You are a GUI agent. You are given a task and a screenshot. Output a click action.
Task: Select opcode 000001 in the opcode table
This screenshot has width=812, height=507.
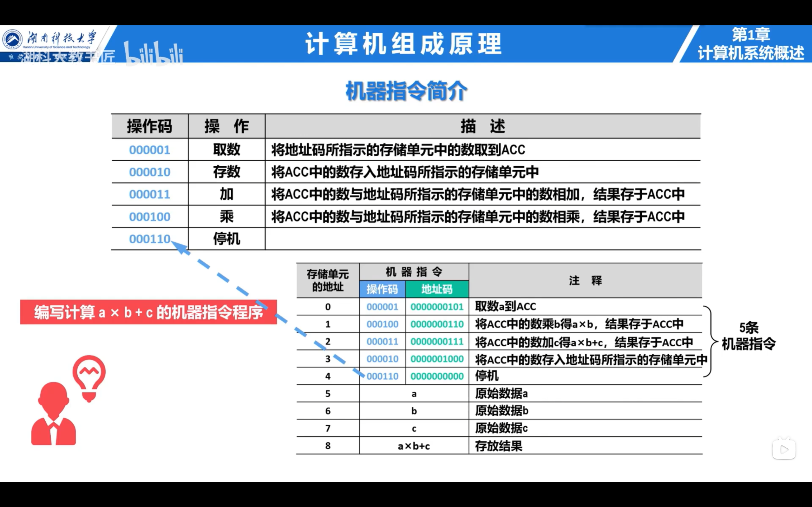pyautogui.click(x=149, y=150)
